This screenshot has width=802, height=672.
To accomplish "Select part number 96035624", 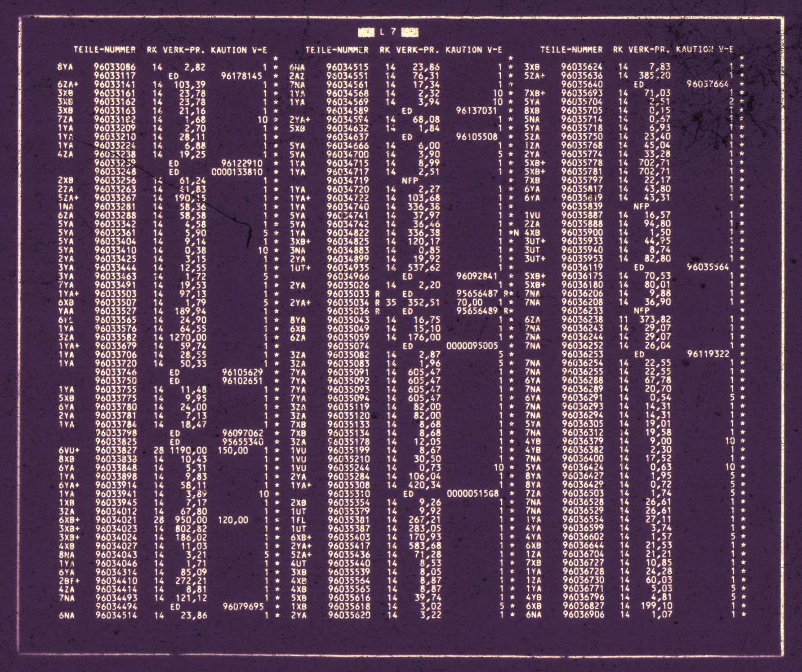I will [x=582, y=67].
